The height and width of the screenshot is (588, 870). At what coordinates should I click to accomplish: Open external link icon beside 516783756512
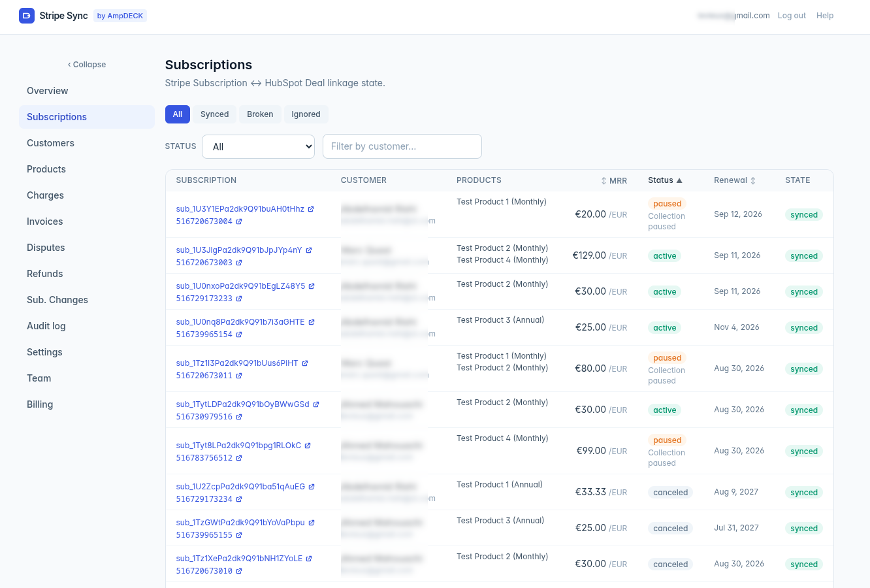tap(239, 458)
